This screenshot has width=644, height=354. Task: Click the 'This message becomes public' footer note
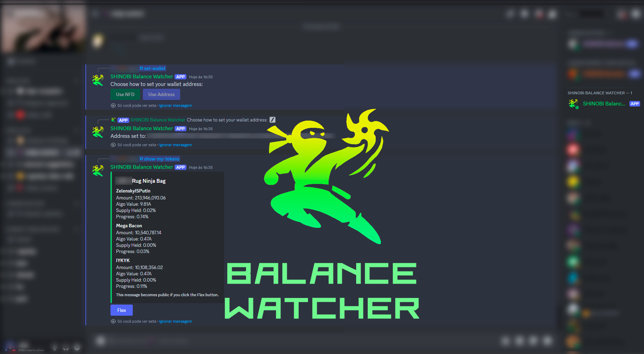pyautogui.click(x=167, y=295)
